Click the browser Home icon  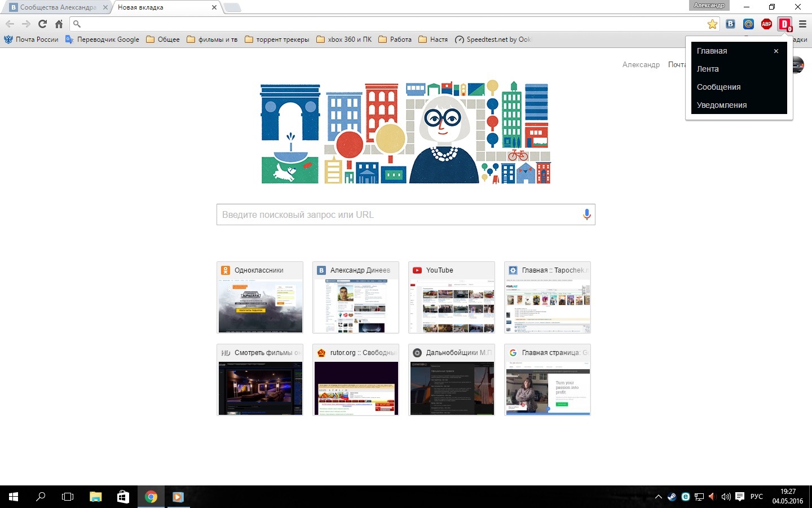tap(58, 24)
